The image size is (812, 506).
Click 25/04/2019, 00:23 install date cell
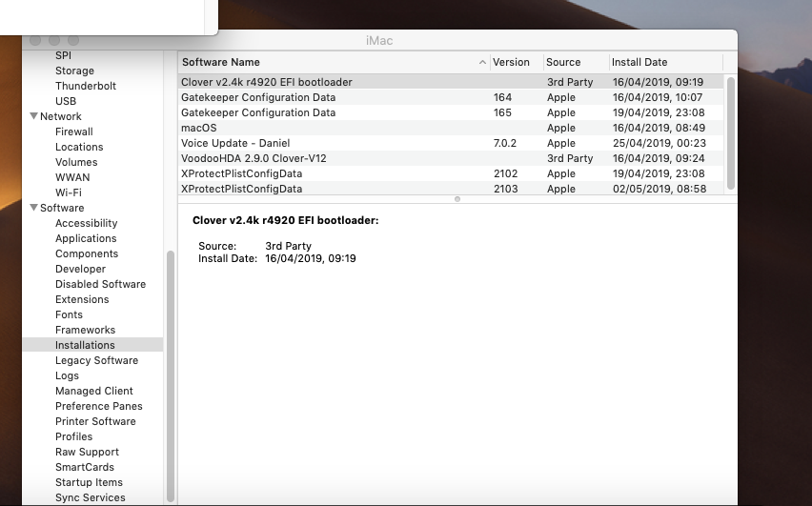[660, 143]
